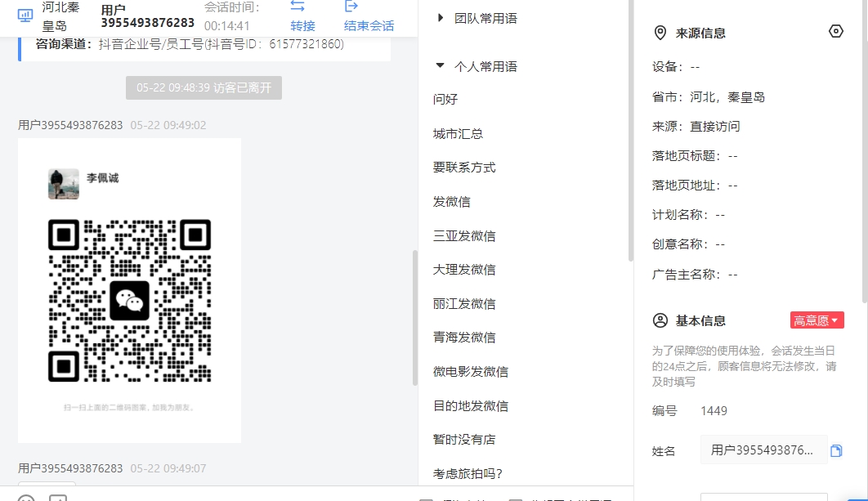Click the 转接 button label
Viewport: 868px width, 501px height.
pyautogui.click(x=302, y=26)
